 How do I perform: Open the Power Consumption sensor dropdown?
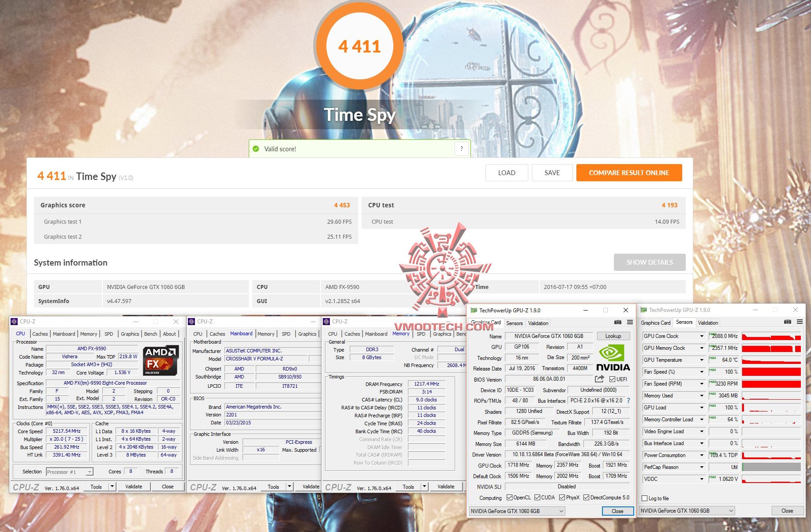(702, 455)
